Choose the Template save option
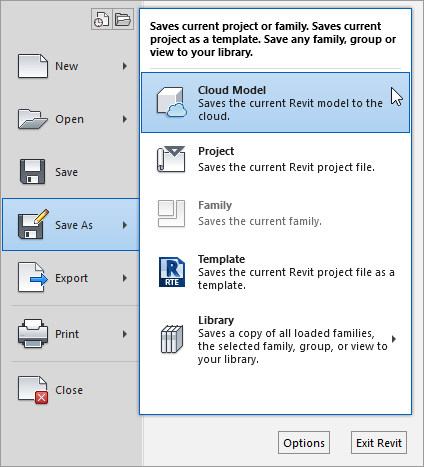This screenshot has width=424, height=467. [x=275, y=272]
